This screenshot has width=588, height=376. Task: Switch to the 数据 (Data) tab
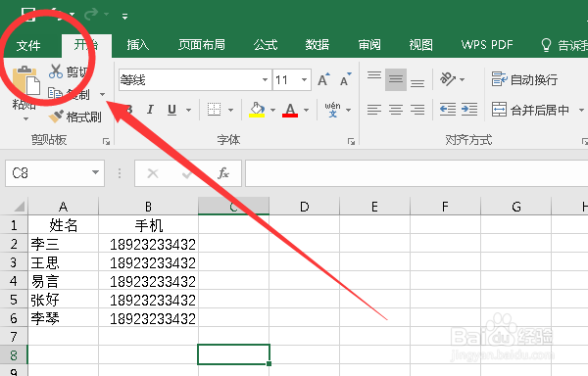[318, 45]
